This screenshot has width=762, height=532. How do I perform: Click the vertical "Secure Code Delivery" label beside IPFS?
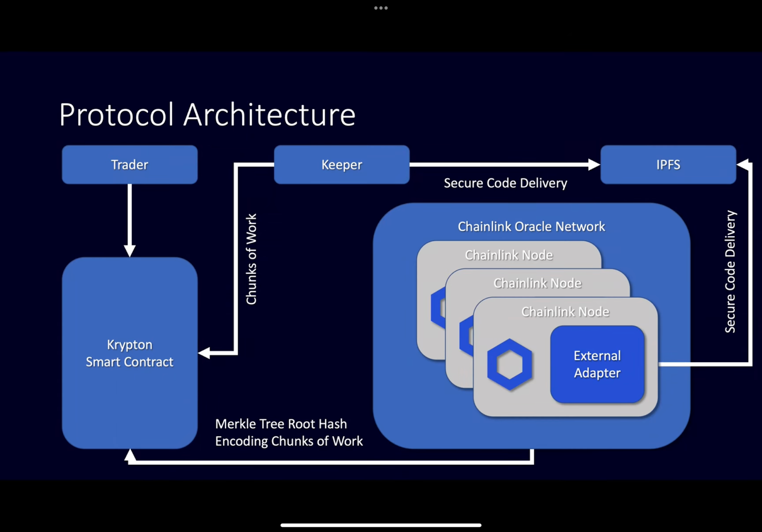[x=730, y=272]
